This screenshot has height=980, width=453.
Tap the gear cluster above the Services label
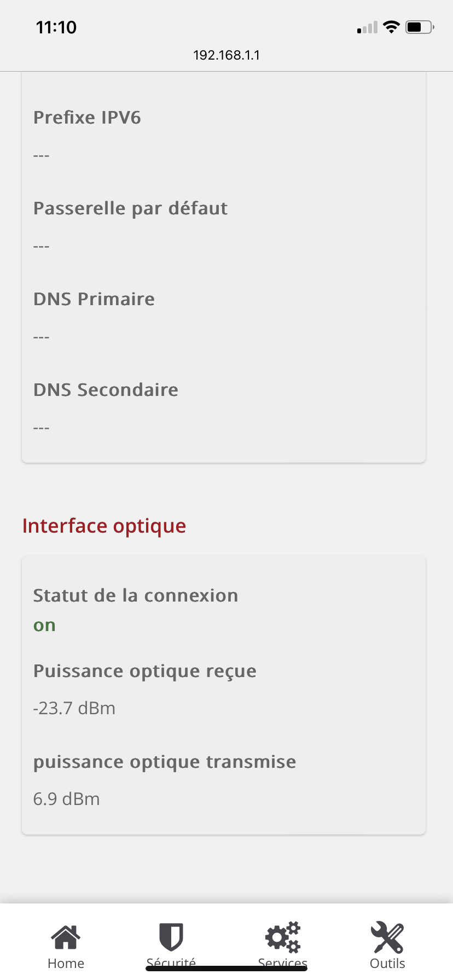click(x=282, y=936)
